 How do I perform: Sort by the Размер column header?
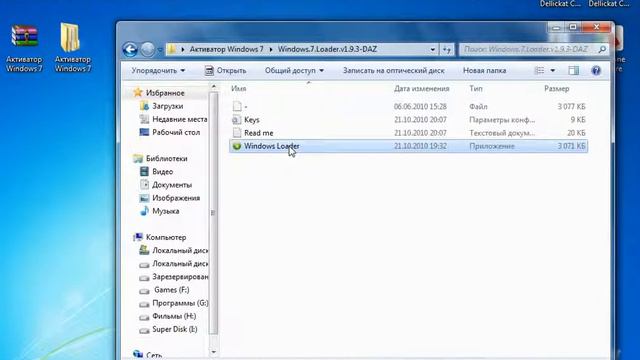[556, 89]
